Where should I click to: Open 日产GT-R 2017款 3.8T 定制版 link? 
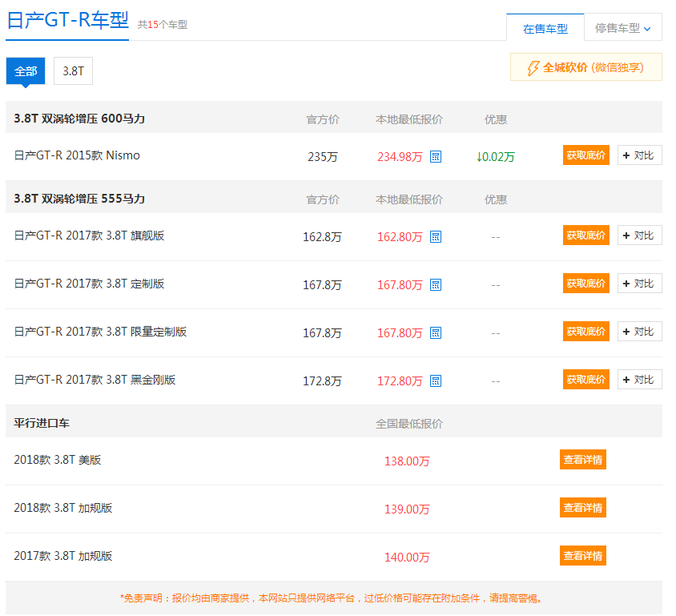[89, 284]
